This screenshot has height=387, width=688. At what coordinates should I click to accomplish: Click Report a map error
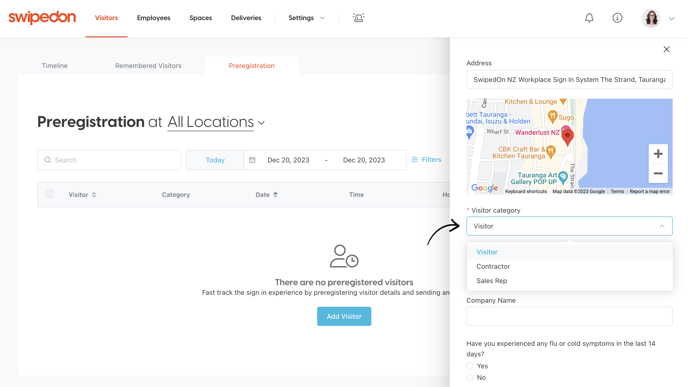650,191
